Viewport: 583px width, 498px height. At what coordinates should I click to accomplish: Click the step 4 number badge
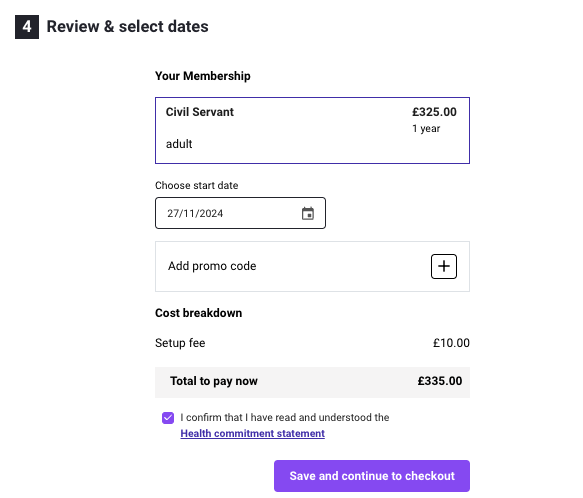[27, 27]
